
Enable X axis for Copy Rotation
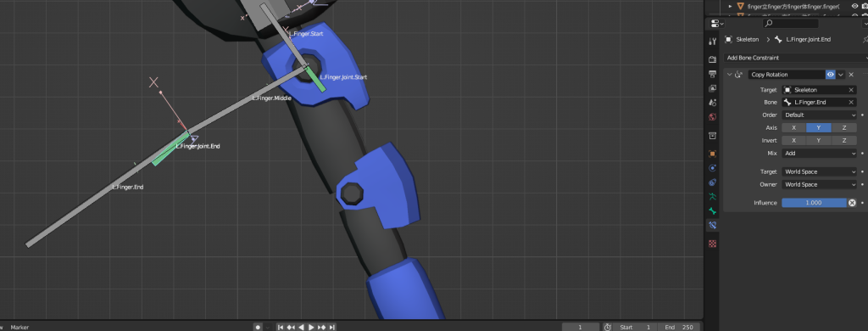coord(793,127)
